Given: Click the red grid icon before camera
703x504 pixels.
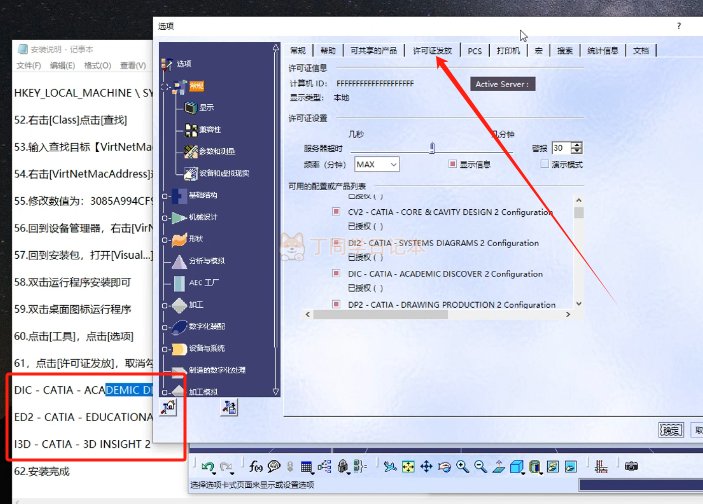Looking at the screenshot, I should [x=601, y=467].
